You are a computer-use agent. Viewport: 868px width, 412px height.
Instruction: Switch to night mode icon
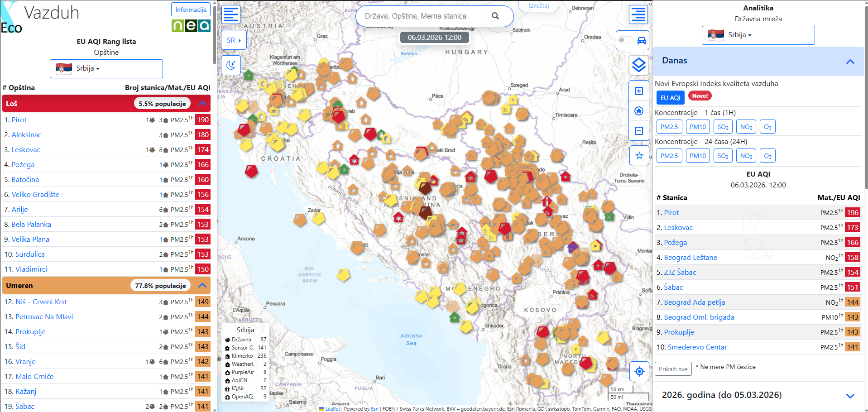[231, 65]
